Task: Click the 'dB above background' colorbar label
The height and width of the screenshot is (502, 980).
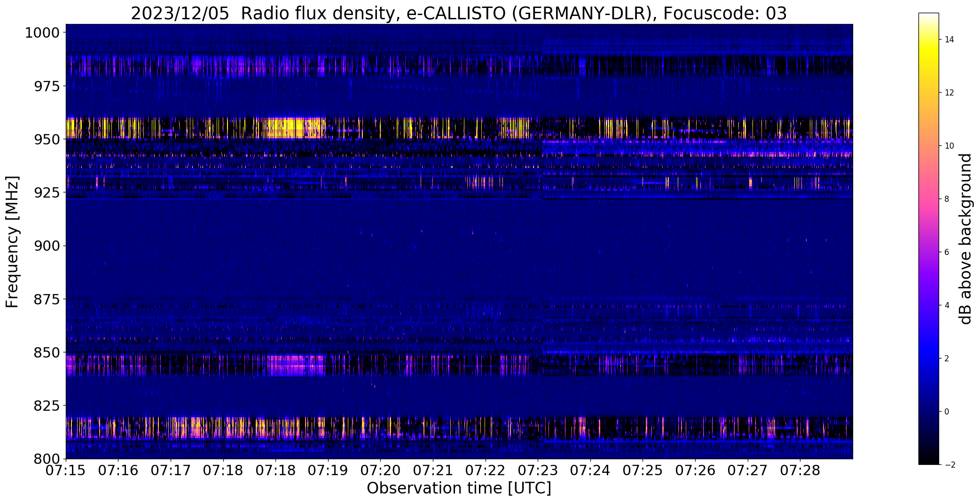Action: click(x=966, y=239)
